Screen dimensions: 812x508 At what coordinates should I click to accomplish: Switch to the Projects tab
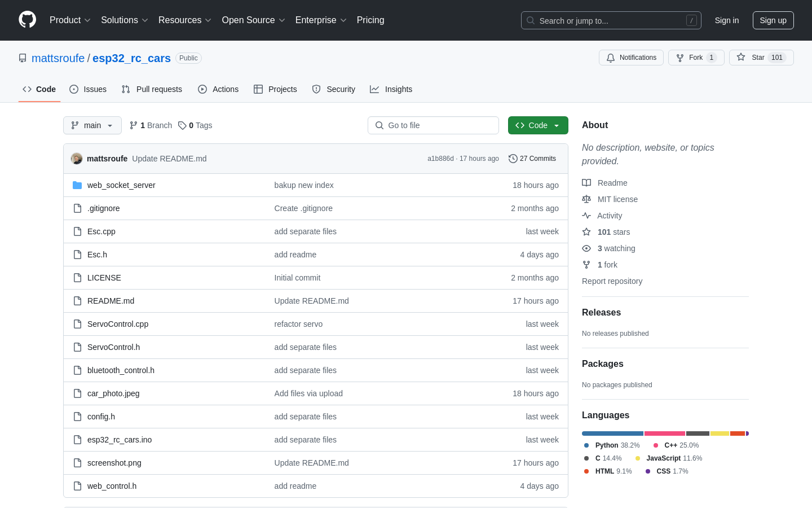click(275, 89)
